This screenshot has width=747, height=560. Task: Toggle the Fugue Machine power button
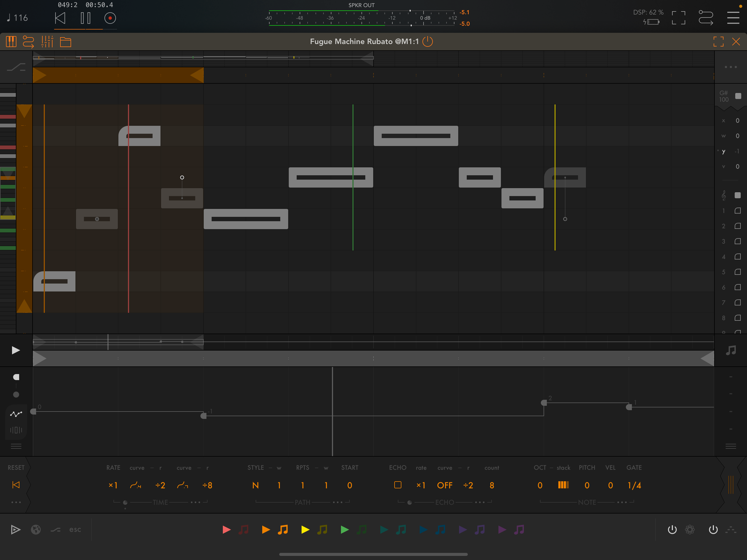(x=428, y=42)
